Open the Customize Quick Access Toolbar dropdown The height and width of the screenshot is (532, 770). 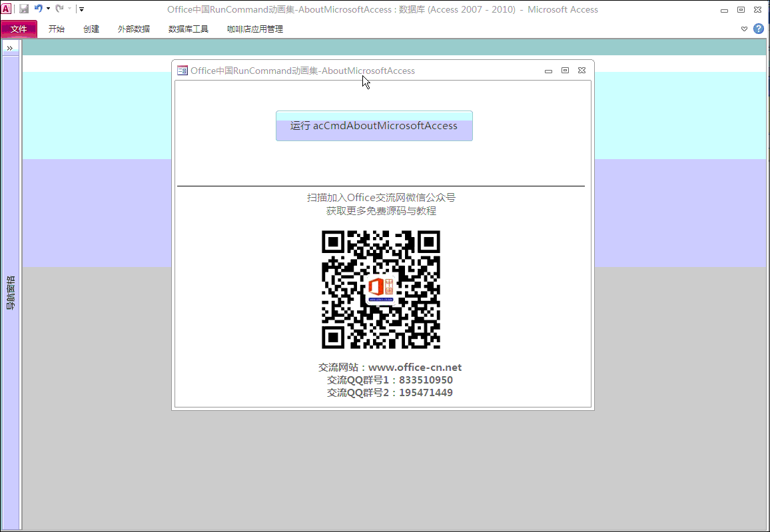click(81, 9)
